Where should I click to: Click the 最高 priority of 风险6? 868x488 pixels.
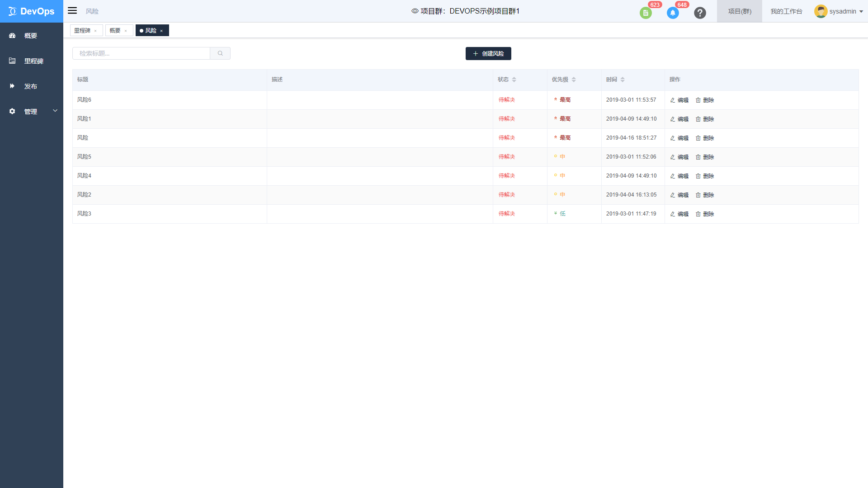tap(562, 100)
